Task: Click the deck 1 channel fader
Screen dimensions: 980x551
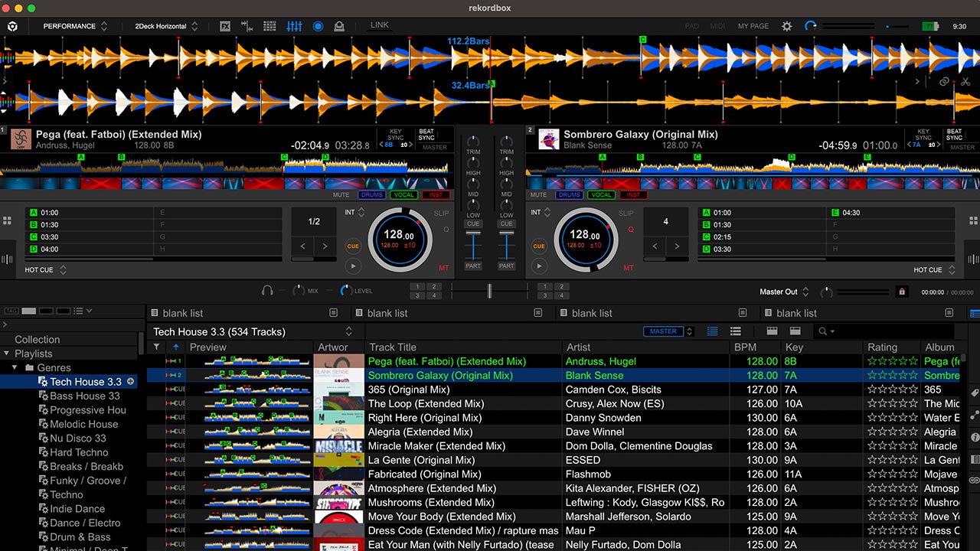Action: coord(473,233)
